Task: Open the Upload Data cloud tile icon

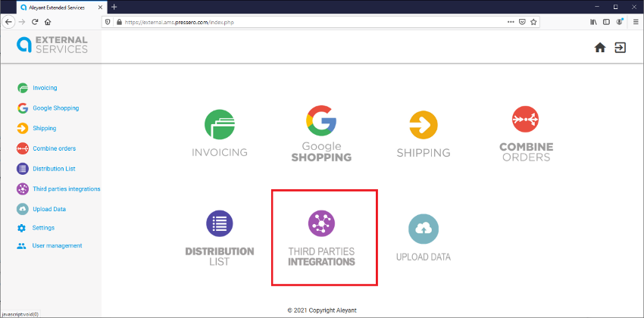Action: 424,229
